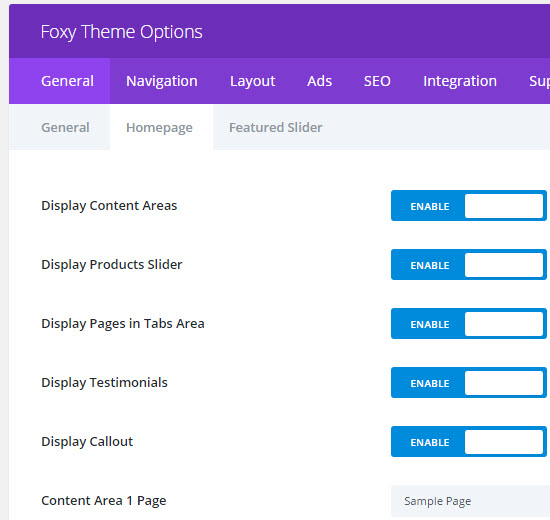Viewport: 550px width, 520px height.
Task: Toggle the Display Callout switch
Action: 469,441
